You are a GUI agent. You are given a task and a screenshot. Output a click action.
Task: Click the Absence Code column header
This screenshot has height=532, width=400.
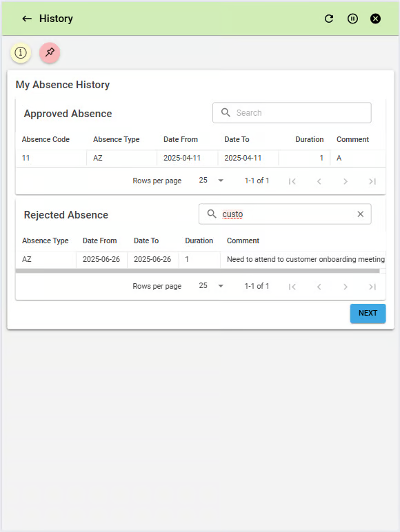(46, 139)
